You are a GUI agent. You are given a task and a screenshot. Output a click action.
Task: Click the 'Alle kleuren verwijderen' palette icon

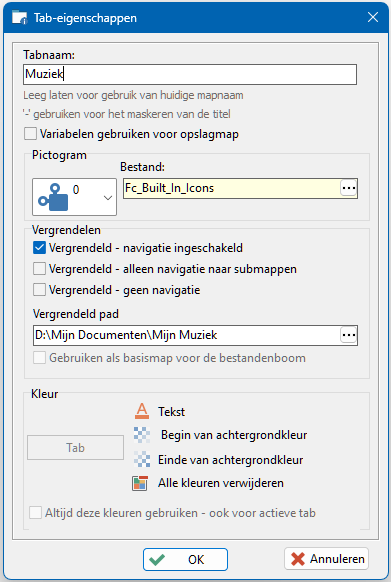click(x=140, y=483)
